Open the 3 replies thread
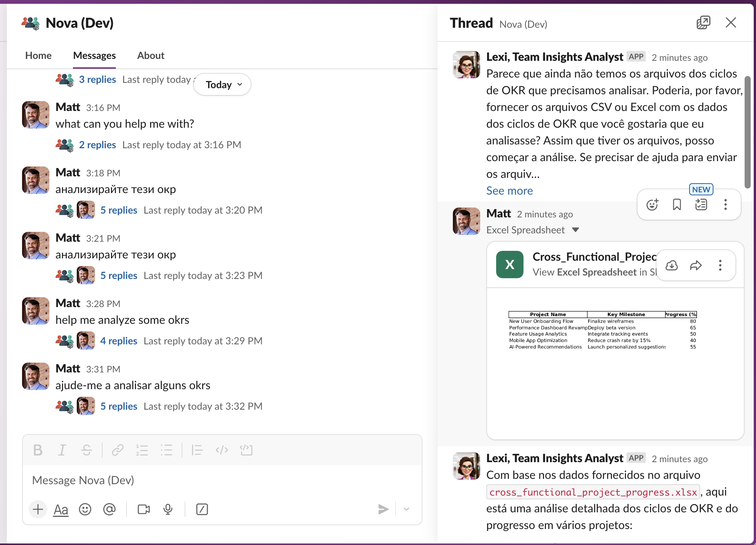The image size is (756, 545). (x=97, y=79)
